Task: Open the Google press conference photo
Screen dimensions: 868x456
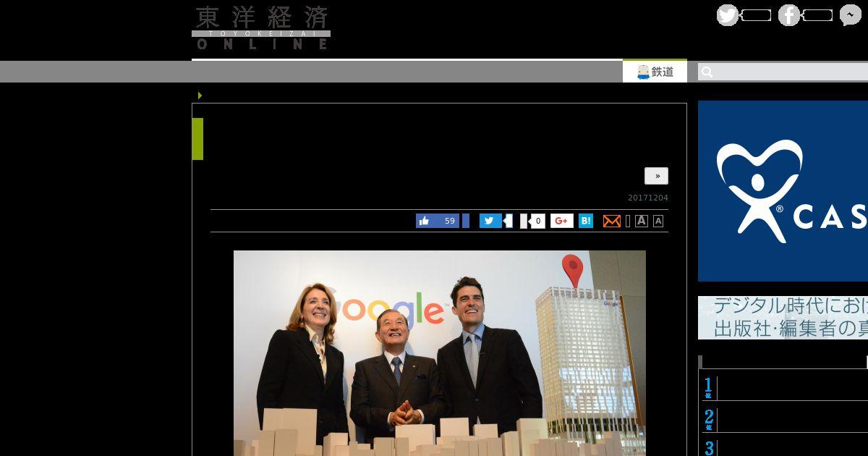Action: point(440,353)
